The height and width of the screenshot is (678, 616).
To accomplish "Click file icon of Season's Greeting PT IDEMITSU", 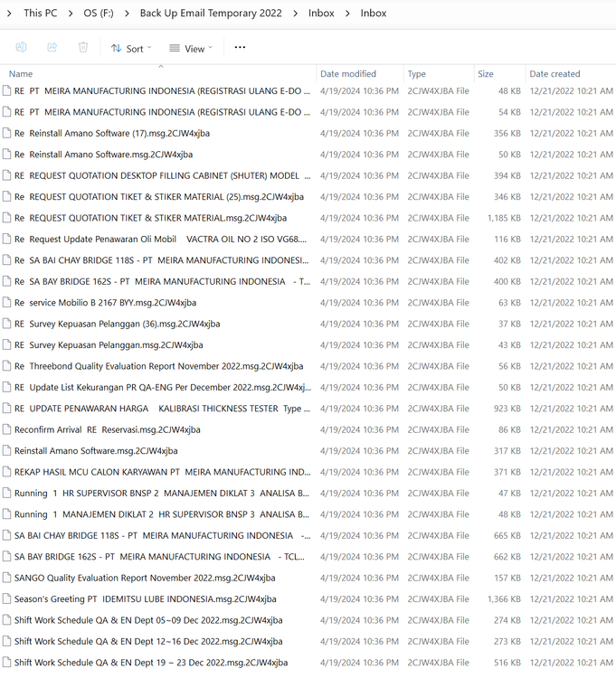I will (6, 599).
